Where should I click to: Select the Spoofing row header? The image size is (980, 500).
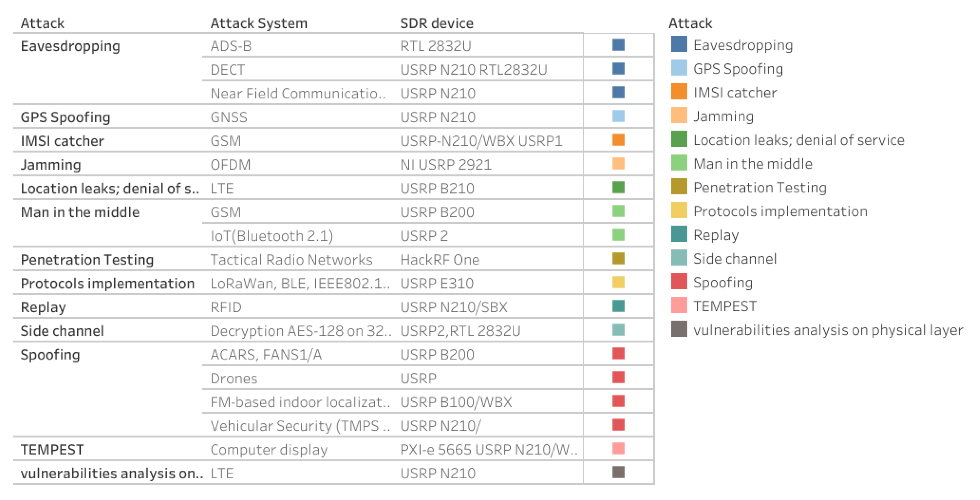[x=50, y=354]
